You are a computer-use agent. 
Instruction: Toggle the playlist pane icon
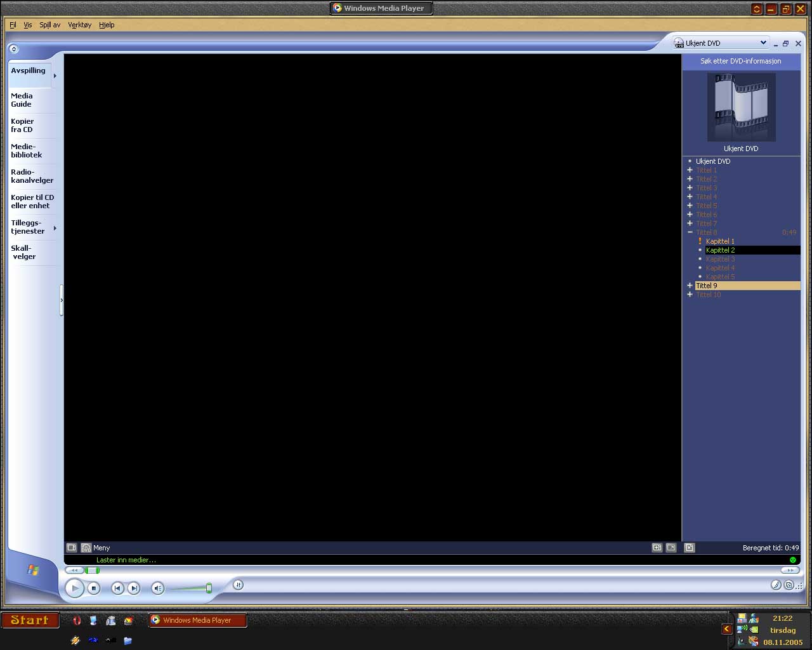[690, 548]
